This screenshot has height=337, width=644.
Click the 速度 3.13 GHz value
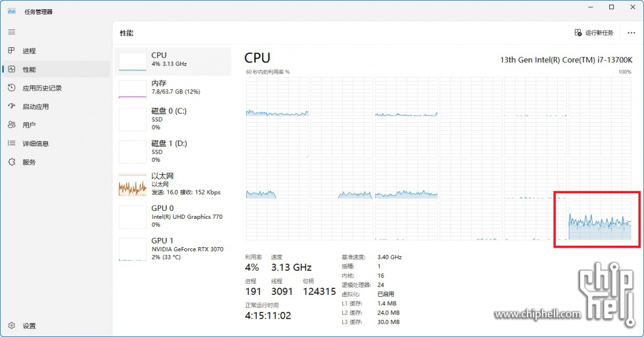click(291, 268)
